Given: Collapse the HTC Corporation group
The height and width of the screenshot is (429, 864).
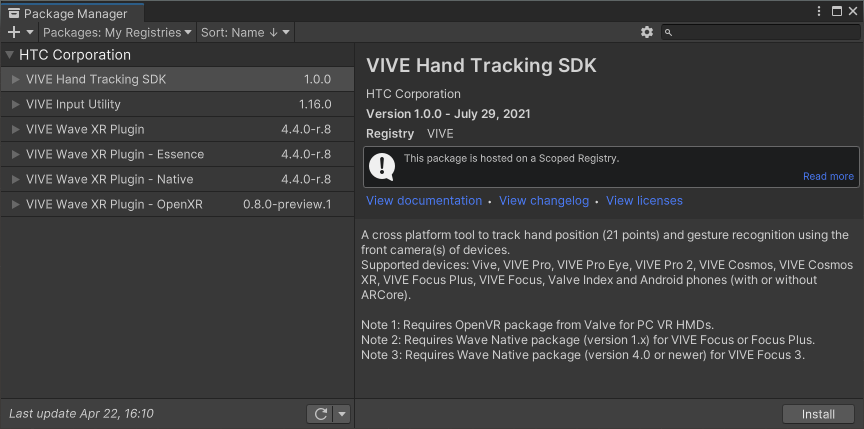Looking at the screenshot, I should [x=10, y=55].
